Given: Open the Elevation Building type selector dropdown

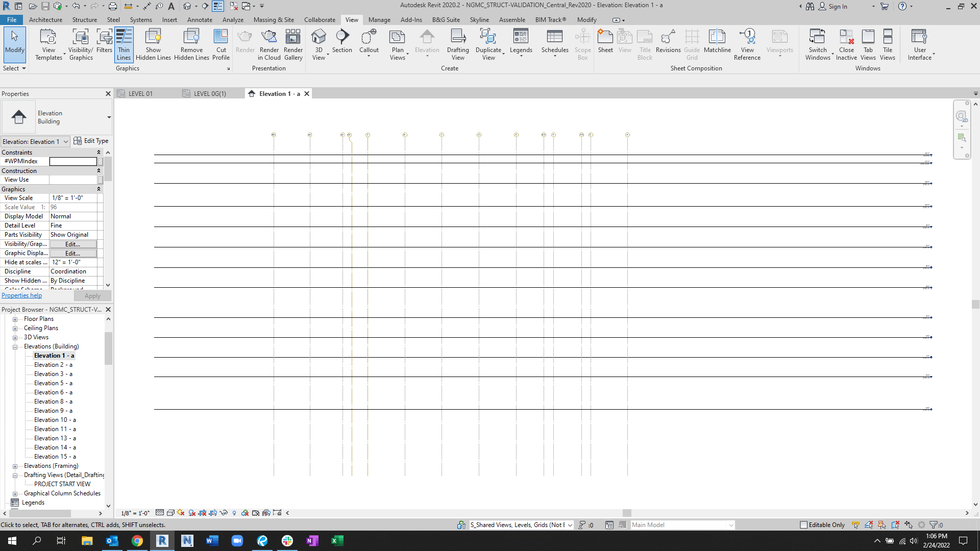Looking at the screenshot, I should click(x=109, y=117).
